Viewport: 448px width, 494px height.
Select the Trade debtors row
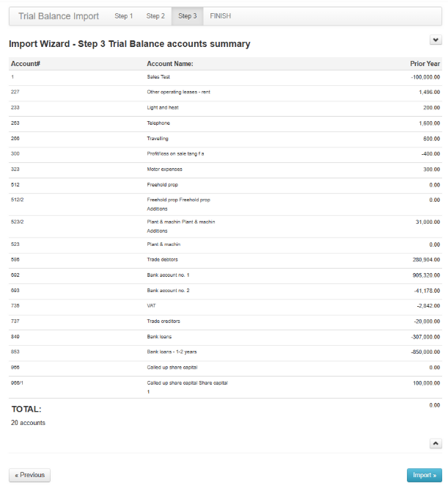163,259
